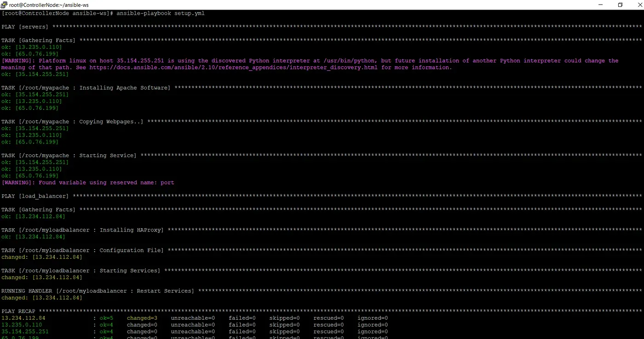
Task: Click skipped=0 in the 13.235.0.110 recap row
Action: click(x=284, y=325)
